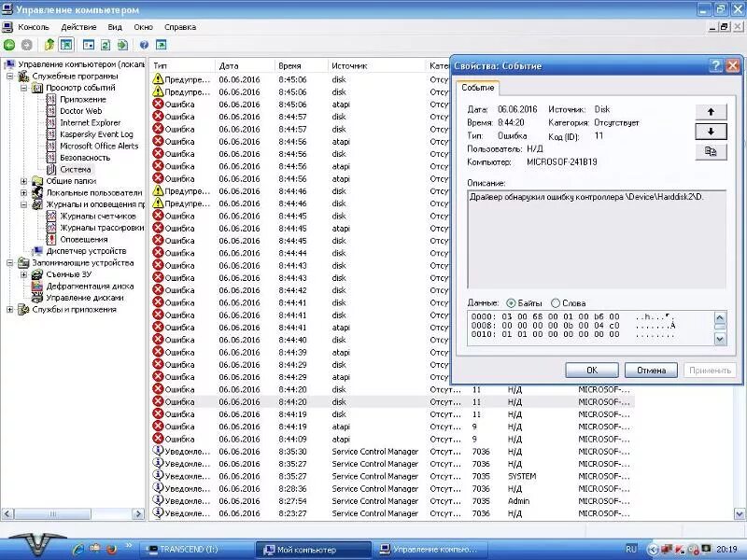Select the atapi error at 8:44:09
Viewport: 747px width, 560px height.
[391, 439]
